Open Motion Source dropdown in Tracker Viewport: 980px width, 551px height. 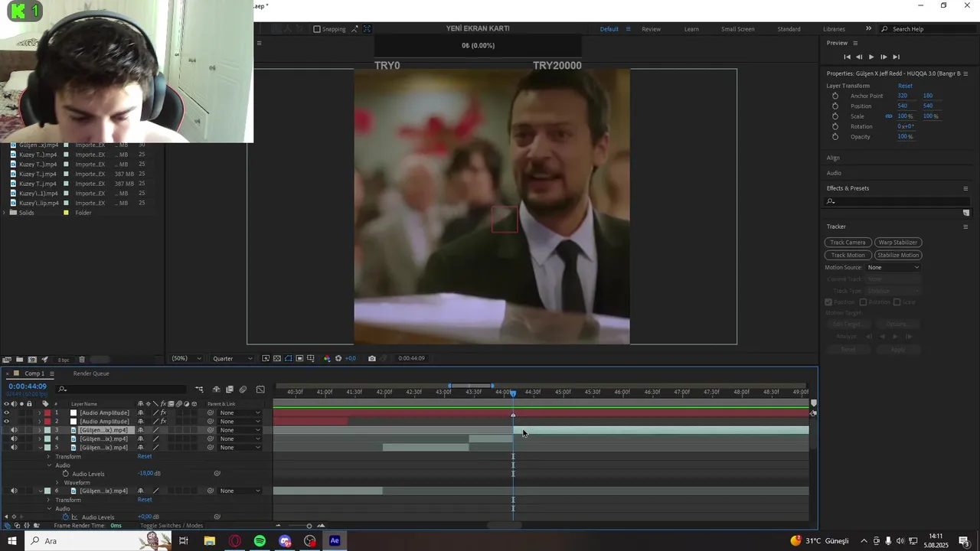(x=893, y=268)
